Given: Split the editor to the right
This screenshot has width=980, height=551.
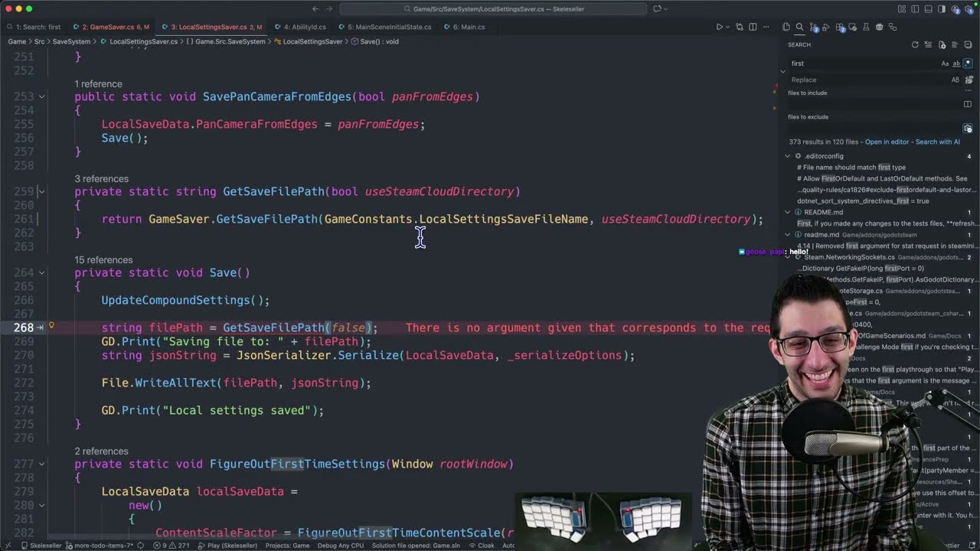Looking at the screenshot, I should click(753, 27).
